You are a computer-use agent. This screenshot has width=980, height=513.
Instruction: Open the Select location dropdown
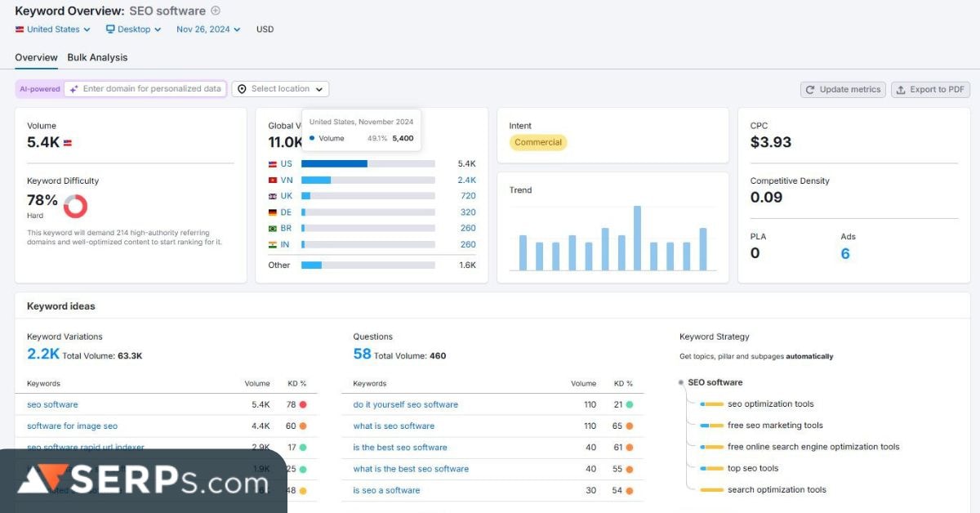point(280,89)
